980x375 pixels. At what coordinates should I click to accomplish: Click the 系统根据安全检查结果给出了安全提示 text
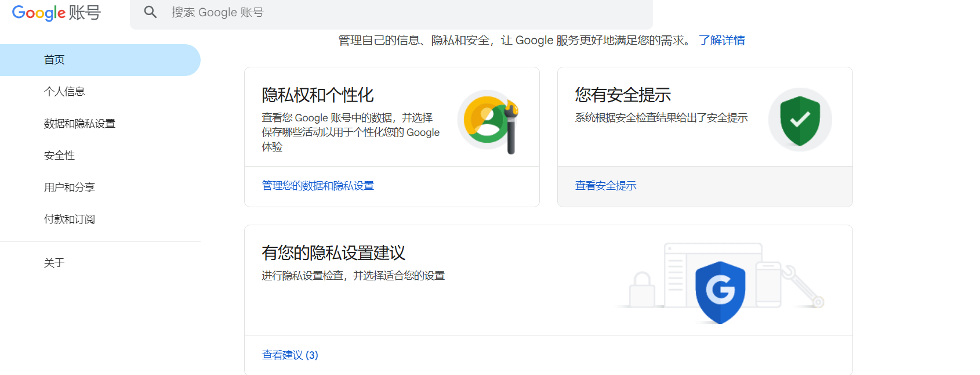[x=662, y=118]
